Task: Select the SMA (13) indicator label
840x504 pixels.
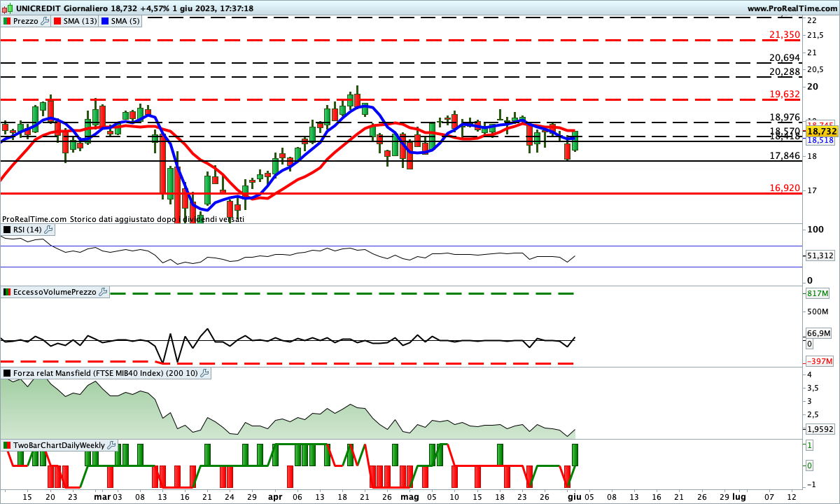Action: tap(80, 21)
